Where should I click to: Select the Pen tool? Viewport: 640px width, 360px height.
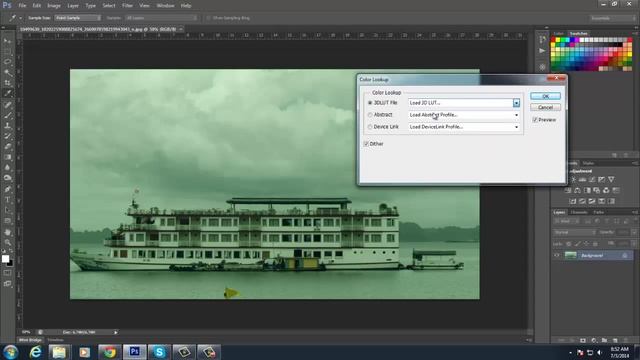[x=7, y=189]
